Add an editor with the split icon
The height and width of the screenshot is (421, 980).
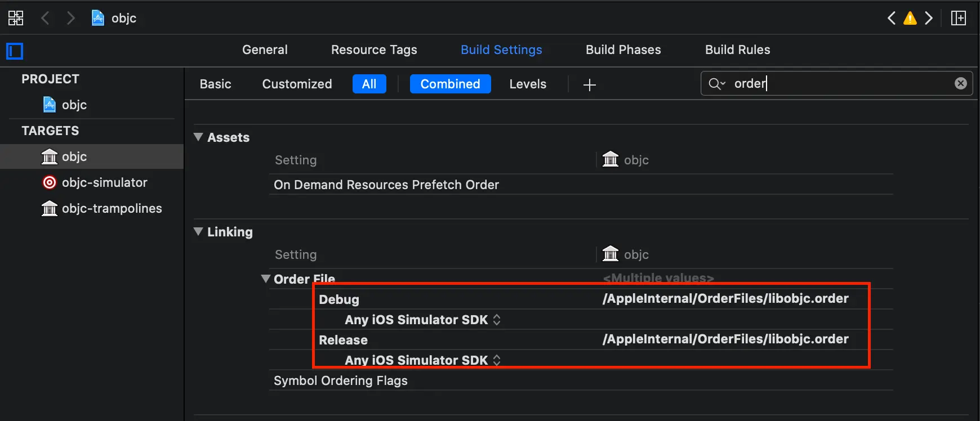tap(958, 19)
